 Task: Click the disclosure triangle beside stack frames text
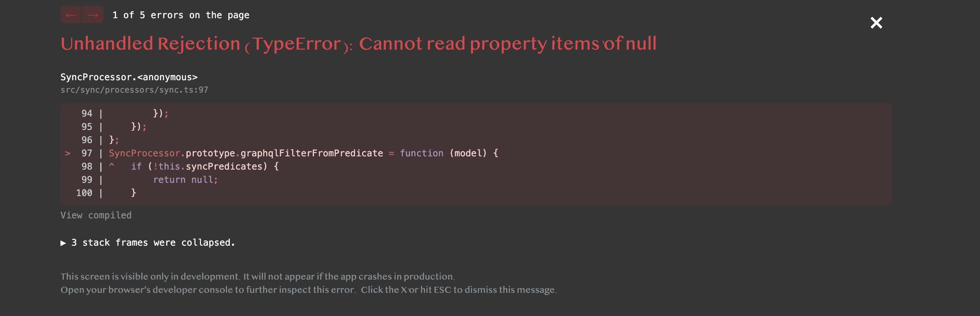(x=64, y=243)
